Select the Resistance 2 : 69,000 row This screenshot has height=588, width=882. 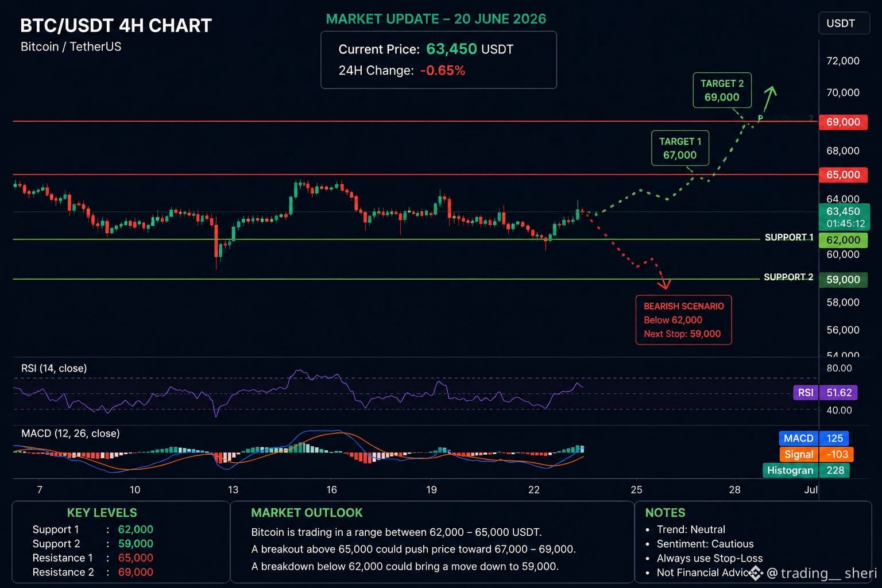(93, 572)
